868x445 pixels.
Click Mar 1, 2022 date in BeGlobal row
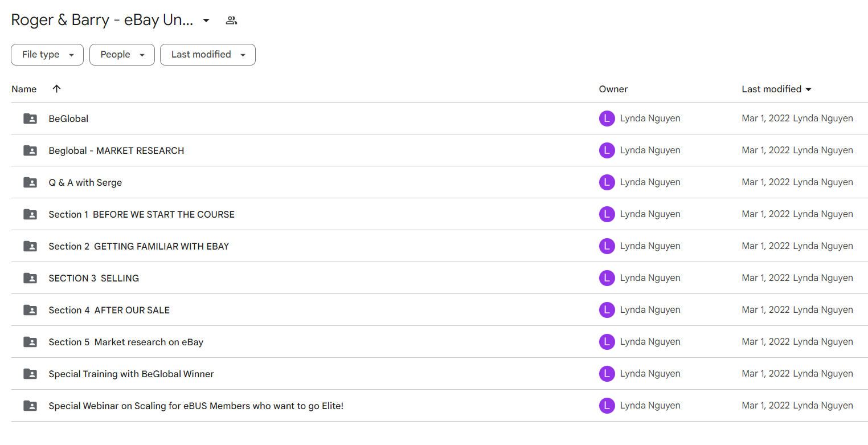pyautogui.click(x=765, y=119)
